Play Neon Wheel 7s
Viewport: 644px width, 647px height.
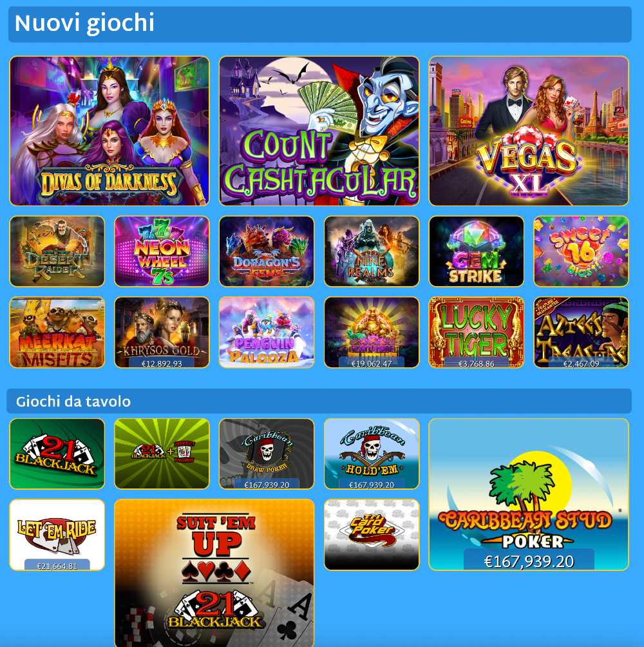point(162,251)
